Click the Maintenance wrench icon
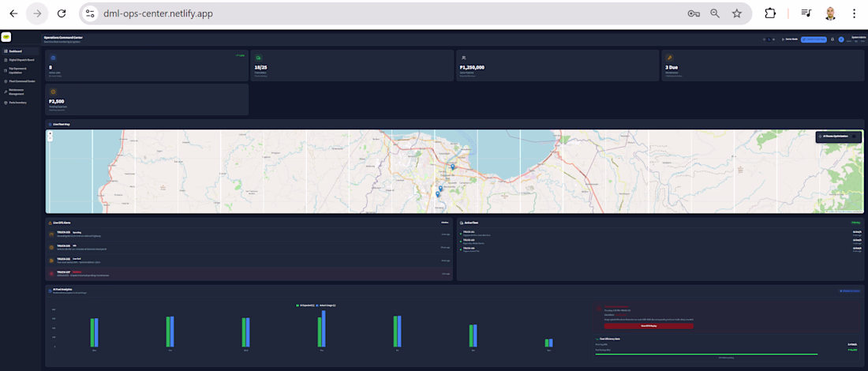Screen dimensions: 868x371 tap(669, 58)
